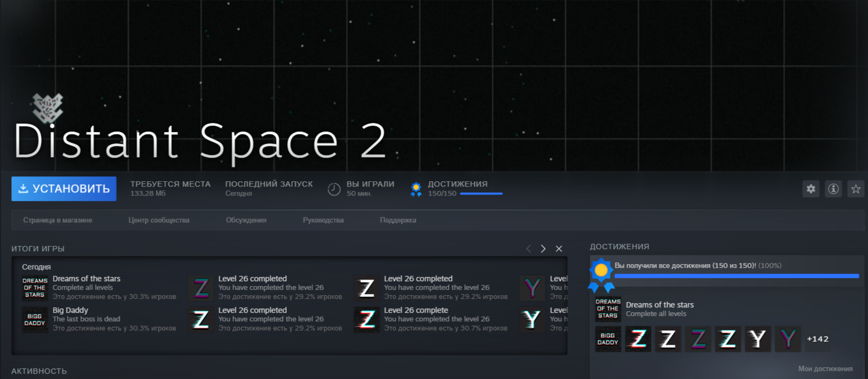Select dark teal-purple Z icon in ДОСТИЖЕНИЯ panel

[x=698, y=339]
